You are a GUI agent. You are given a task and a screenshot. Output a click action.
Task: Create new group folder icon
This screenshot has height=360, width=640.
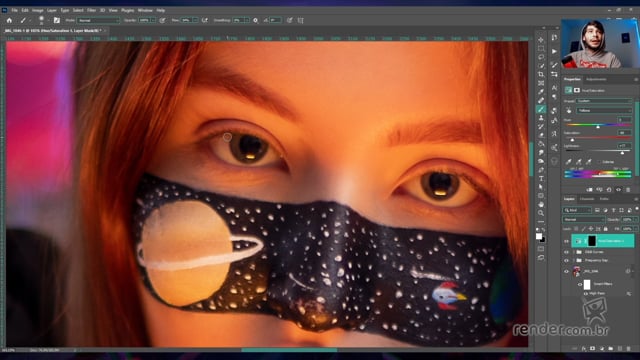point(611,349)
